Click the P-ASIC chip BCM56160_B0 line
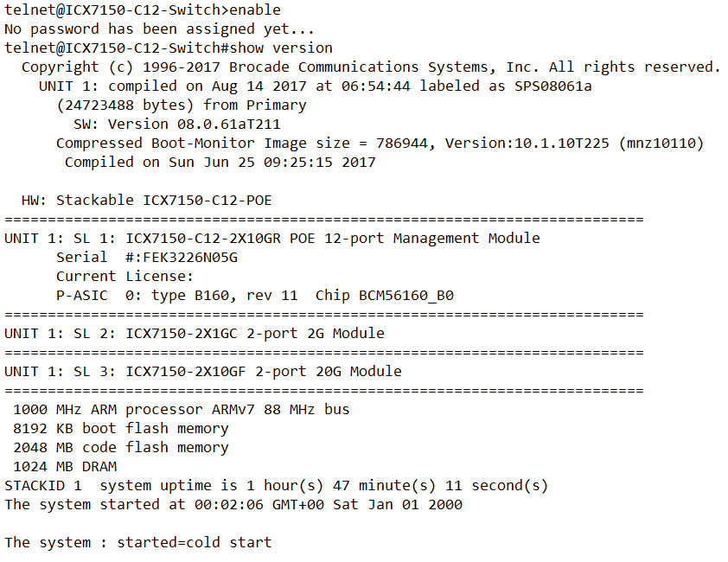728x562 pixels. pos(254,296)
